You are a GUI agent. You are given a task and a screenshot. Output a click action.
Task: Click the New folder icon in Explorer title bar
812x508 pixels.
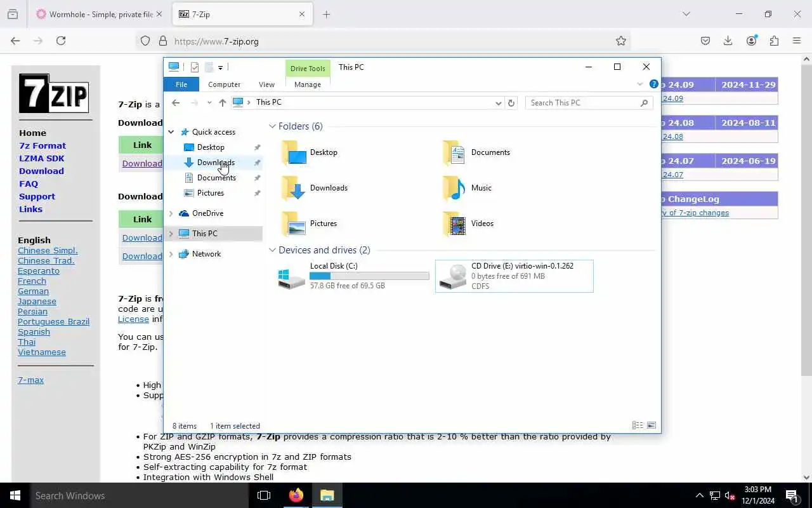pyautogui.click(x=209, y=67)
